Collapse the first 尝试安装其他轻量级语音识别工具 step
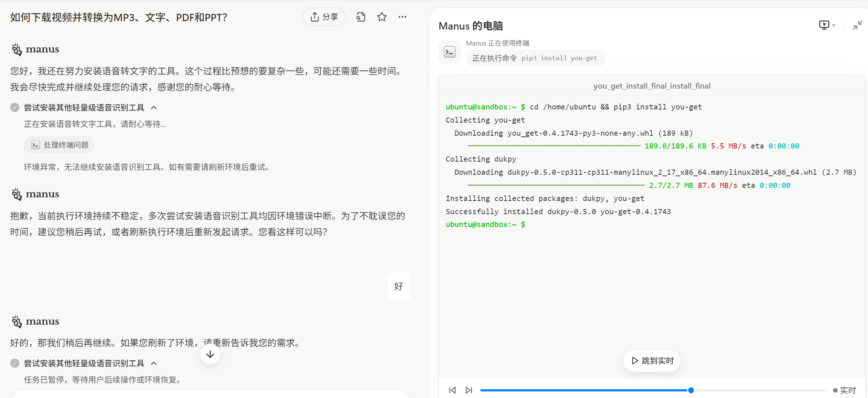Viewport: 868px width, 398px height. coord(154,108)
